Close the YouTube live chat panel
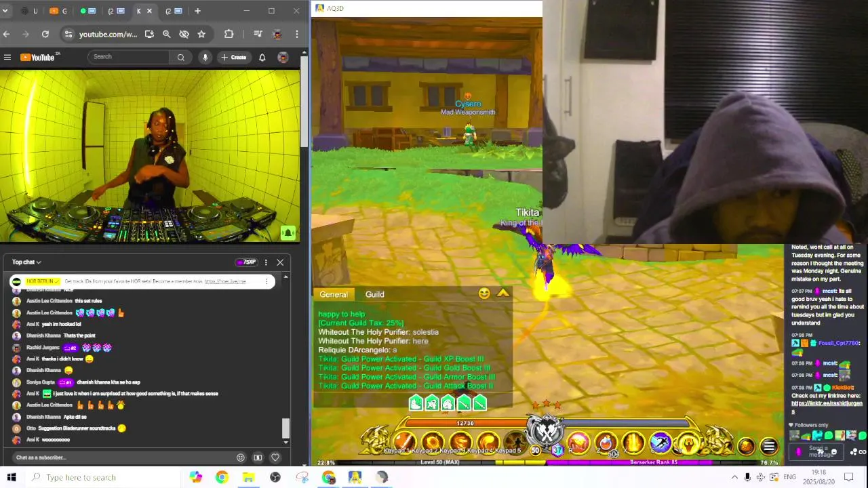 (280, 262)
